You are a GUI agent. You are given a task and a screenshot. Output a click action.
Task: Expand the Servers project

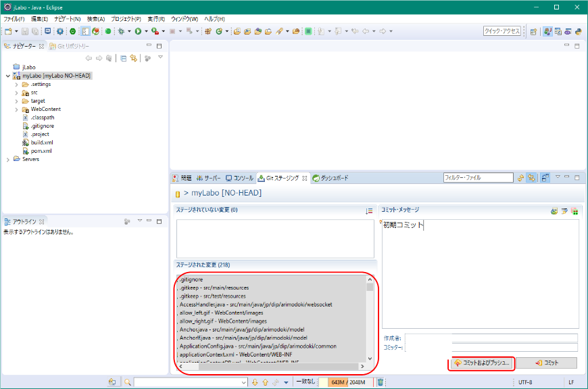[x=8, y=160]
